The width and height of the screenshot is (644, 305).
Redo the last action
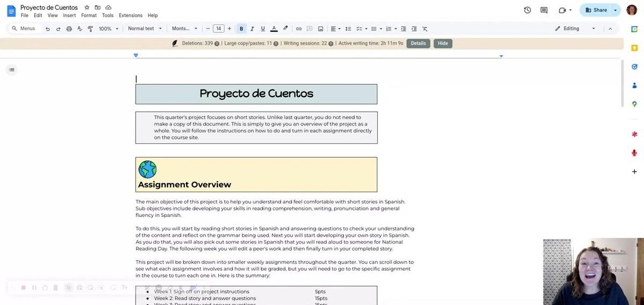point(58,28)
